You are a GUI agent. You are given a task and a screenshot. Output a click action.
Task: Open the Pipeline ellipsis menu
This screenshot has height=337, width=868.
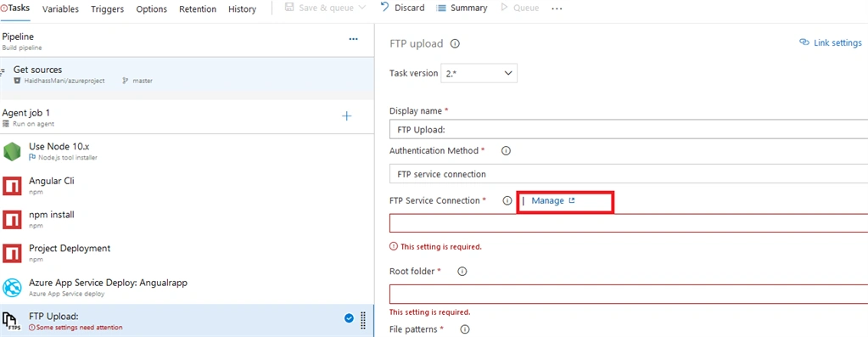pyautogui.click(x=353, y=39)
